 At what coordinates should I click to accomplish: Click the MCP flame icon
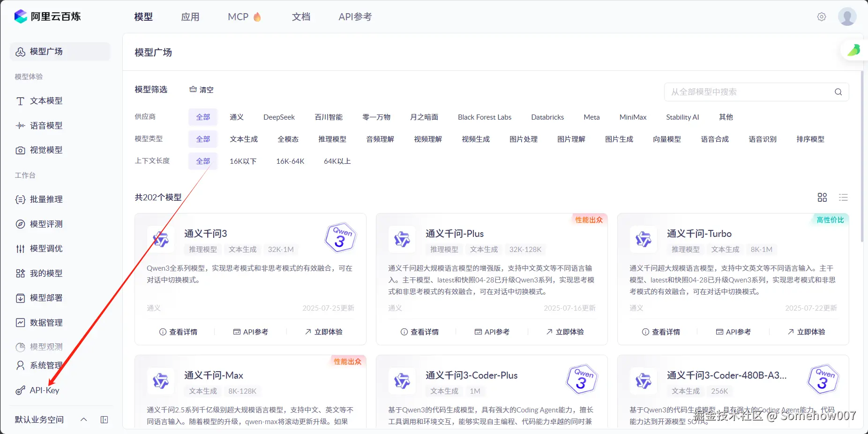[257, 17]
